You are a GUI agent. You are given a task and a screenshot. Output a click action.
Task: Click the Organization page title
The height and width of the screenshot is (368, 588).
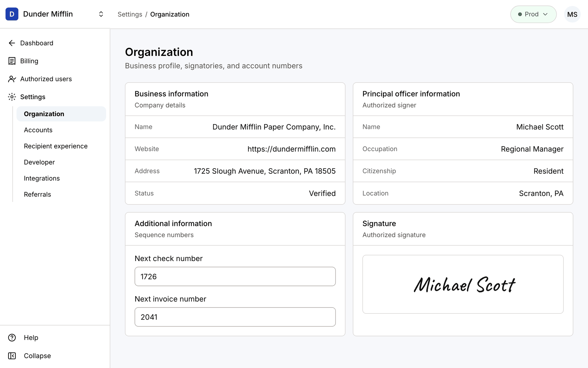click(159, 52)
